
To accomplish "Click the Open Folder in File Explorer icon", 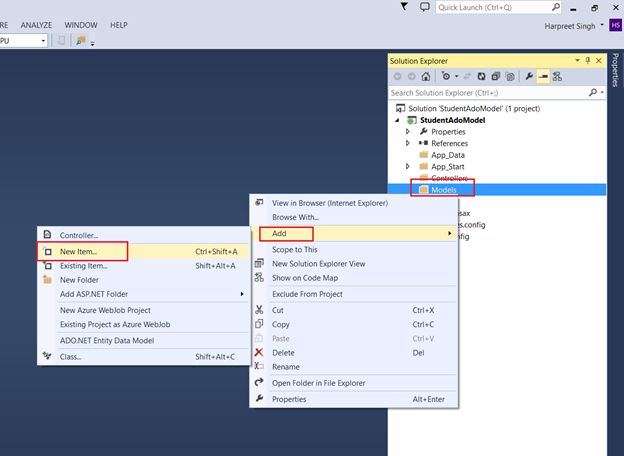I will click(259, 382).
